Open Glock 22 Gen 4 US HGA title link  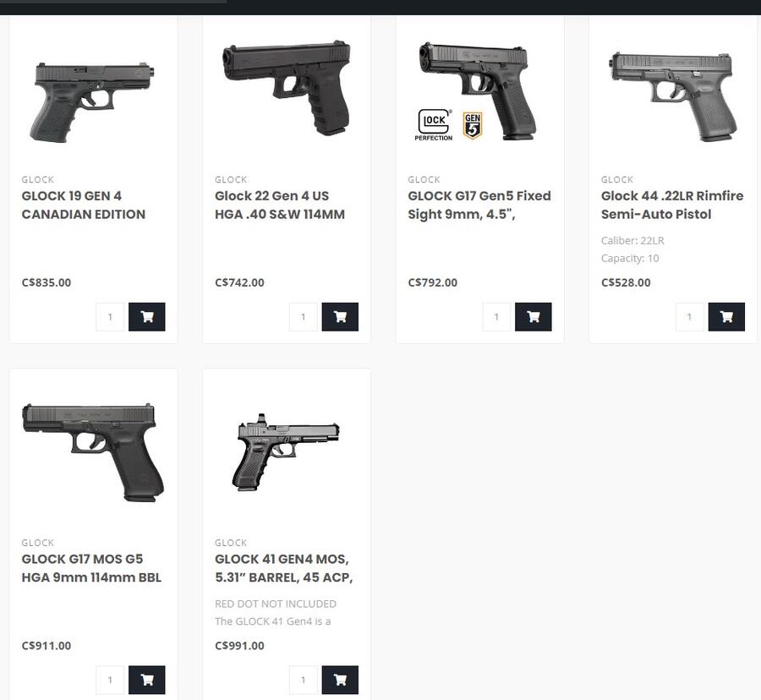(x=280, y=205)
